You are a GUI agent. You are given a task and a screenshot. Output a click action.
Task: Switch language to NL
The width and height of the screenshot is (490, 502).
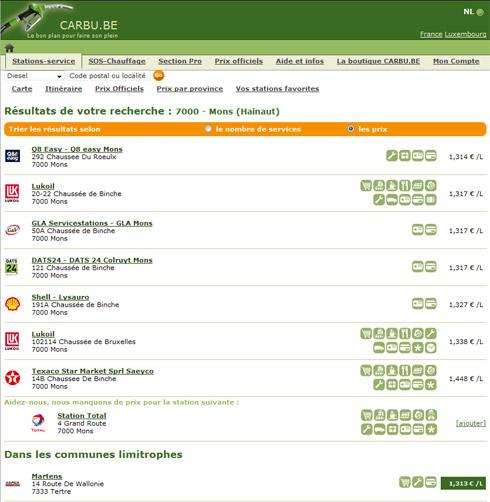(473, 12)
